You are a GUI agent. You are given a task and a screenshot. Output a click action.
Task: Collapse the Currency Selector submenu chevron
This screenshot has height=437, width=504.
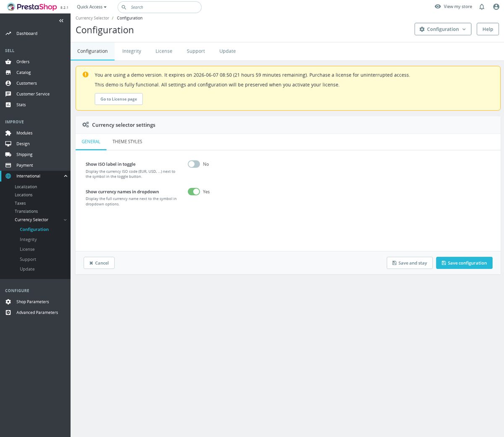(x=65, y=220)
